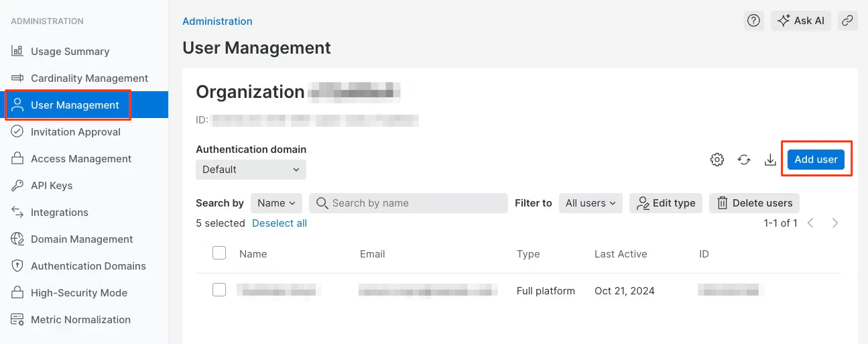Screen dimensions: 868x344
Task: Go to previous page with left chevron
Action: tap(810, 223)
